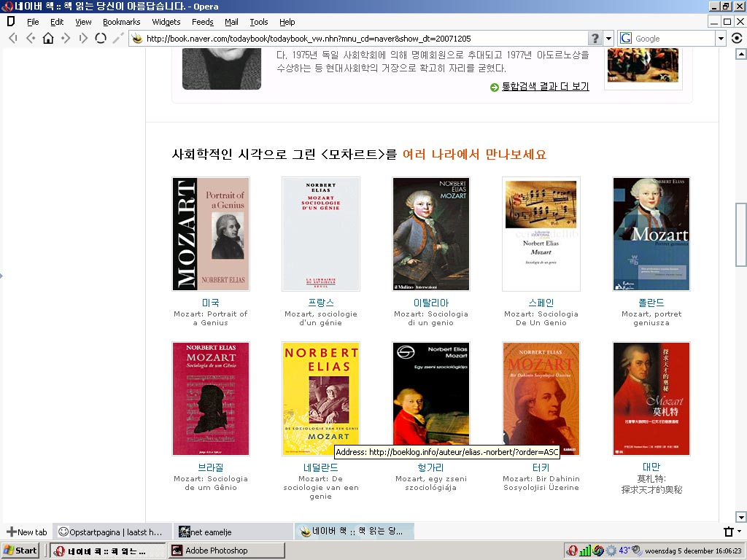
Task: Reload the current page
Action: [x=101, y=38]
